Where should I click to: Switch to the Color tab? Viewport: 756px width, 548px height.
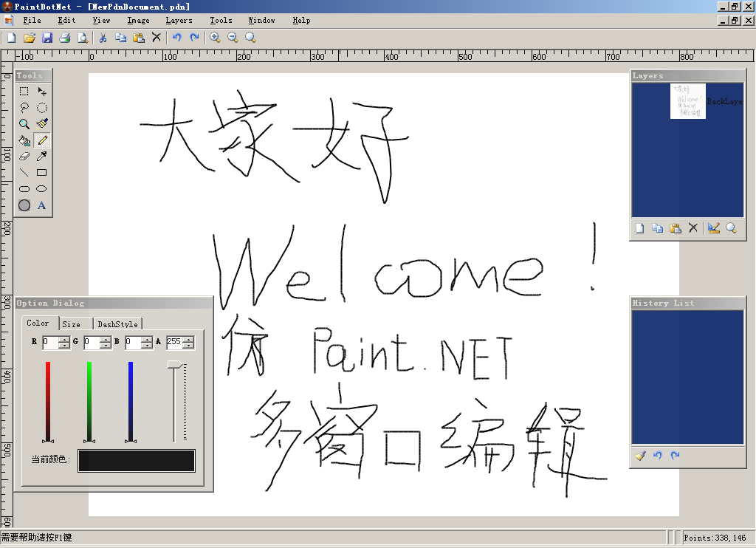38,323
